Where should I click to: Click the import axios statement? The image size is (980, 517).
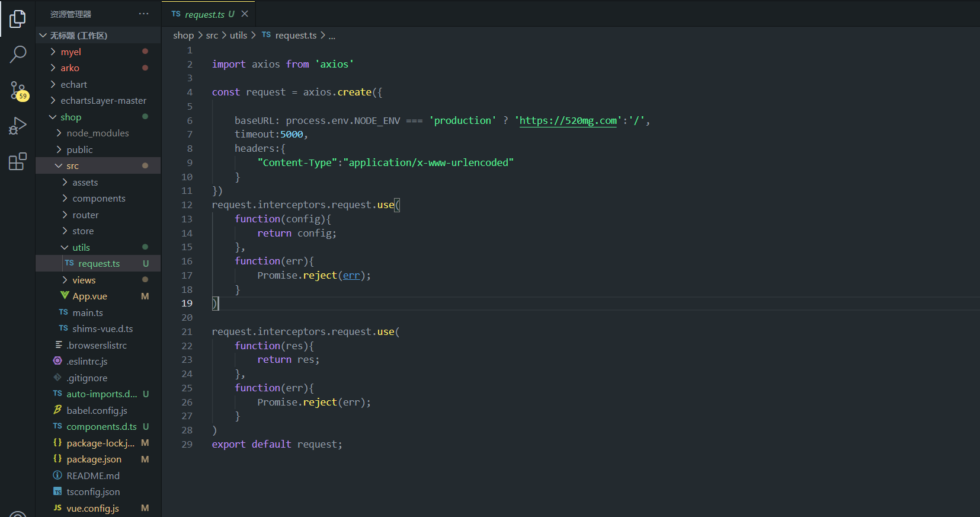pyautogui.click(x=283, y=64)
